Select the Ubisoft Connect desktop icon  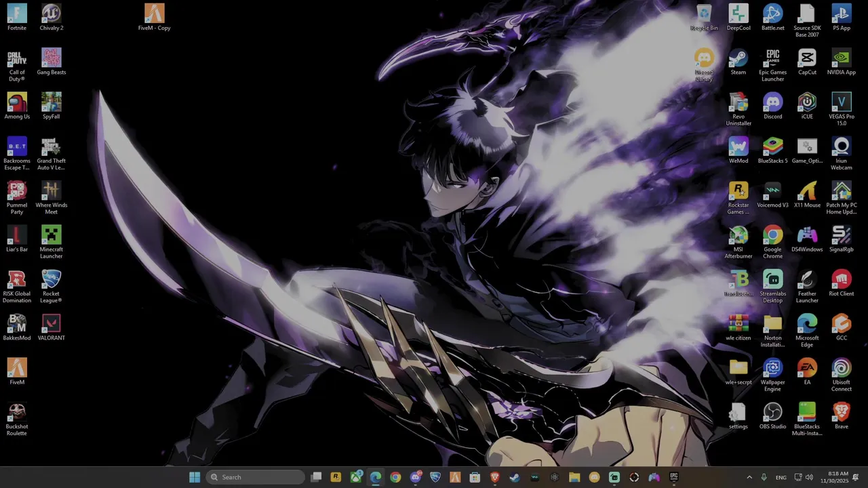(x=842, y=375)
